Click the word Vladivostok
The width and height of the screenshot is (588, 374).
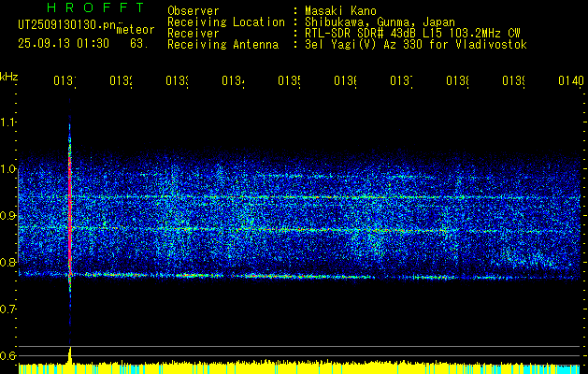(x=491, y=45)
